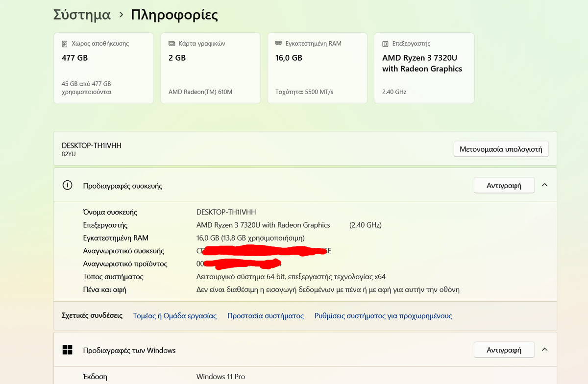The width and height of the screenshot is (588, 384).
Task: Click the info icon beside Προδιαγραφές συσκευής
Action: [68, 185]
